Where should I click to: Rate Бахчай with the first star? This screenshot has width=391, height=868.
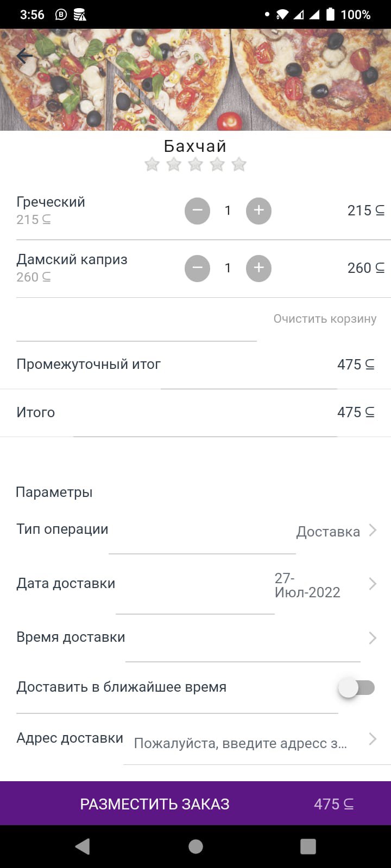[x=152, y=164]
